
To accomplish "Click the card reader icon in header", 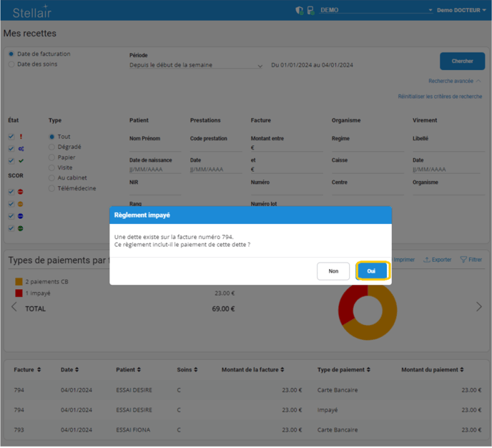I will pos(310,11).
